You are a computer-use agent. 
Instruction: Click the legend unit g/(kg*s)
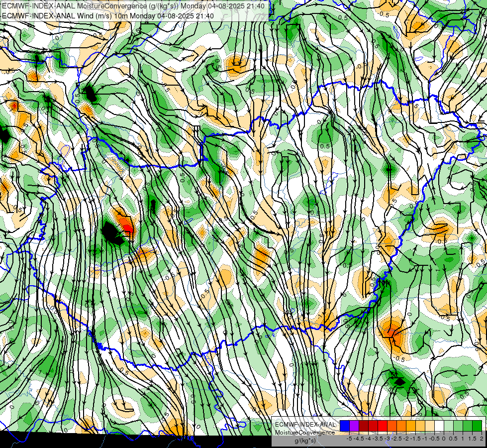305,441
